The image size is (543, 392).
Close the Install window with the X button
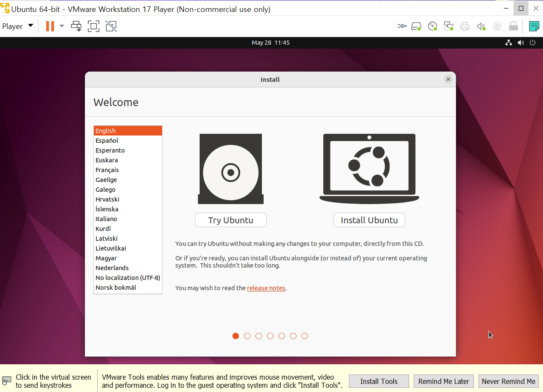pos(448,79)
